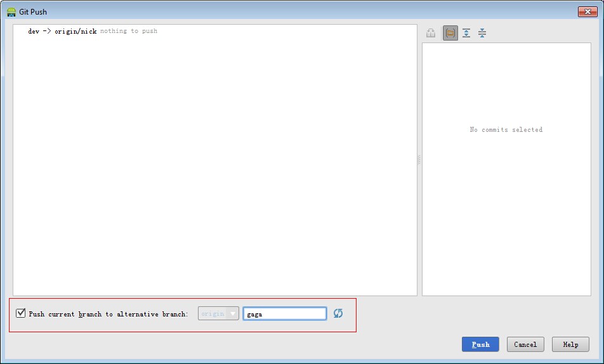Screen dimensions: 604x364
Task: Close the Git Push dialog
Action: (588, 12)
